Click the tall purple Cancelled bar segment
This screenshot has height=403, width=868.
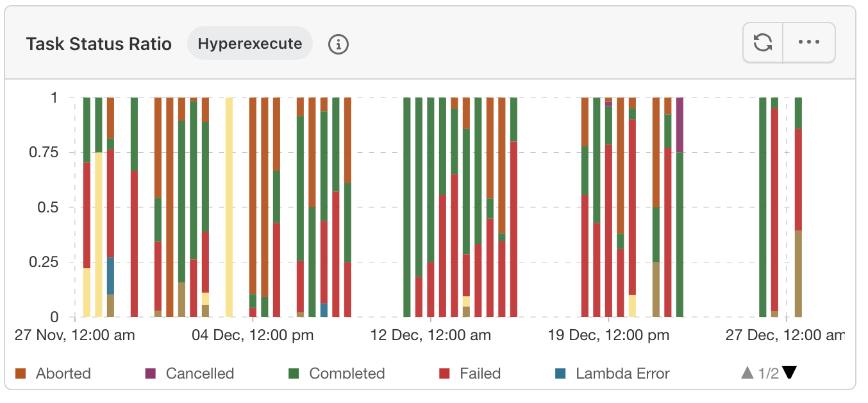pyautogui.click(x=680, y=124)
